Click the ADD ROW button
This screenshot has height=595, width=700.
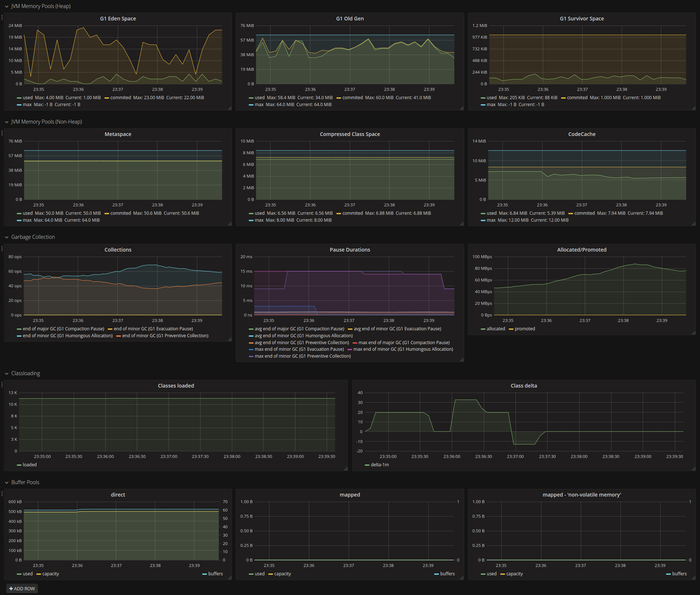pos(22,588)
